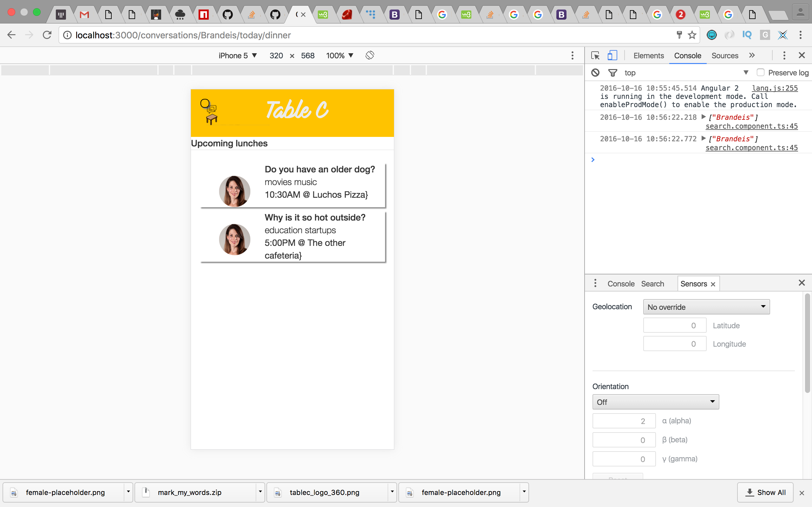Viewport: 812px width, 507px height.
Task: Click Show All downloads button
Action: point(765,492)
